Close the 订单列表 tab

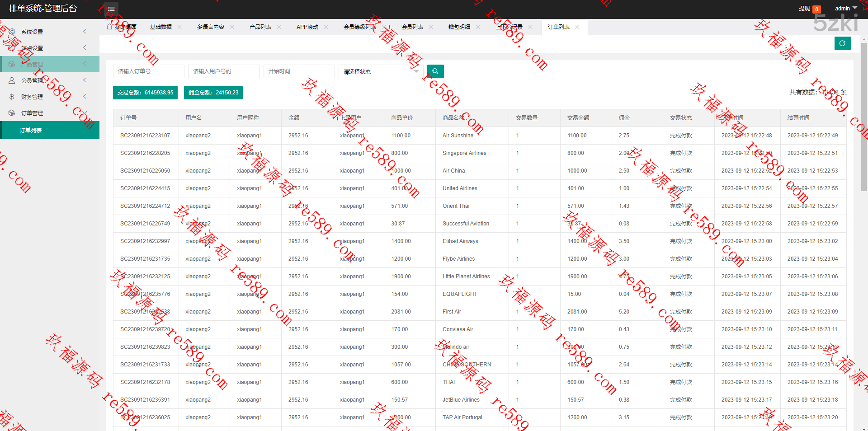click(577, 27)
